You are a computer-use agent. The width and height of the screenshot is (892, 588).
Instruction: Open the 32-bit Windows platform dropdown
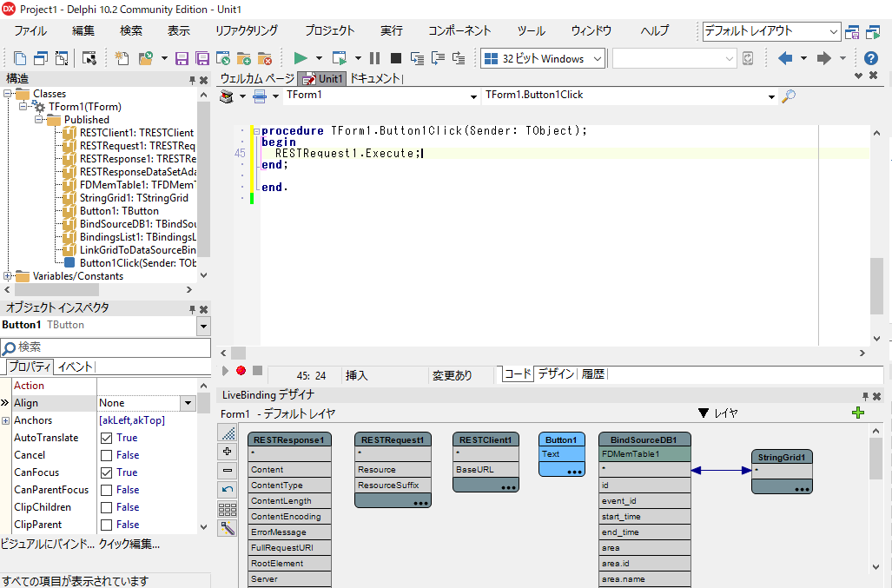(598, 58)
